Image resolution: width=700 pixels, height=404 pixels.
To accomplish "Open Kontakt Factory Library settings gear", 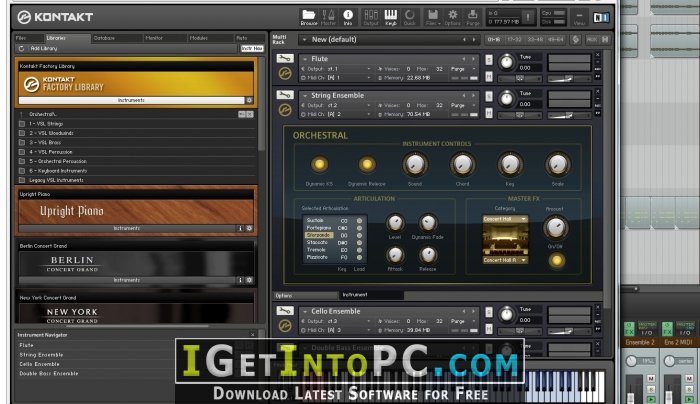I will pos(249,100).
